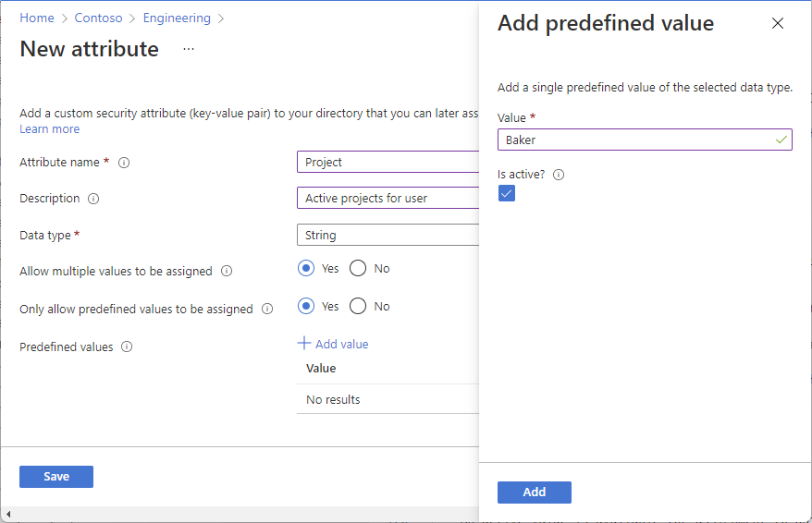The image size is (812, 523).
Task: Open info tooltip next to Attribute name
Action: (124, 163)
